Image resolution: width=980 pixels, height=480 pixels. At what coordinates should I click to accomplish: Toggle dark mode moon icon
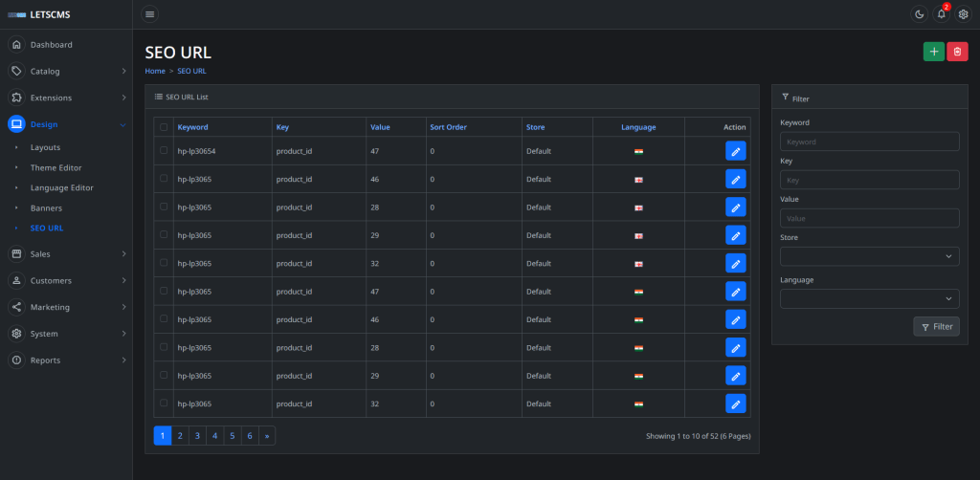point(919,14)
